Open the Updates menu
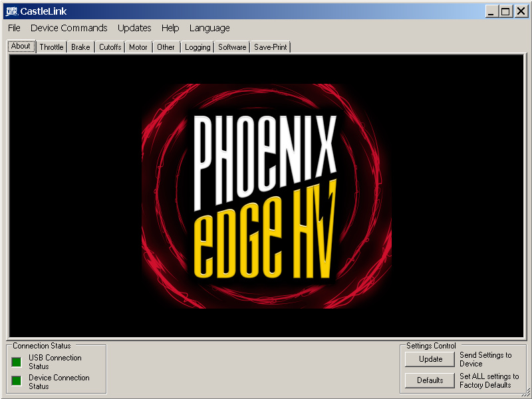532x399 pixels. pos(134,28)
